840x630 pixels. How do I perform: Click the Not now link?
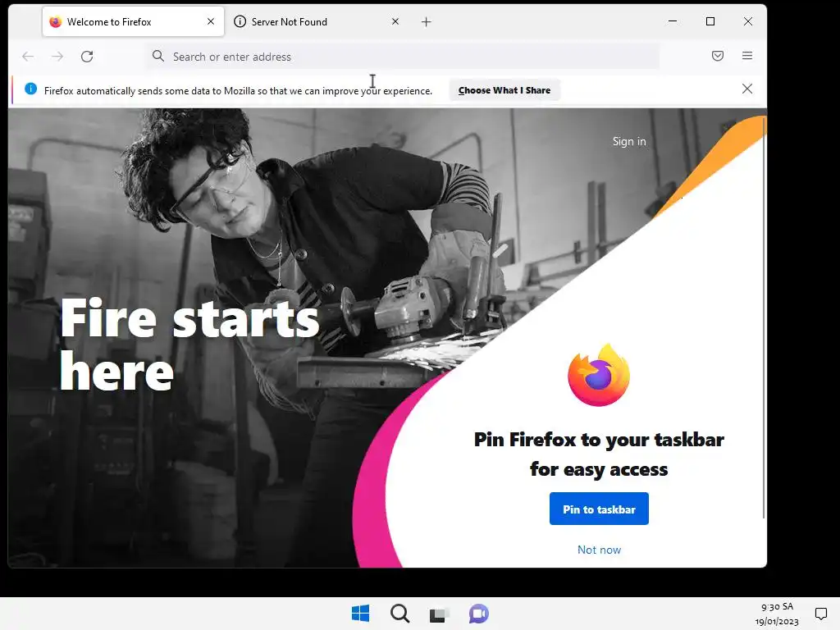point(599,550)
